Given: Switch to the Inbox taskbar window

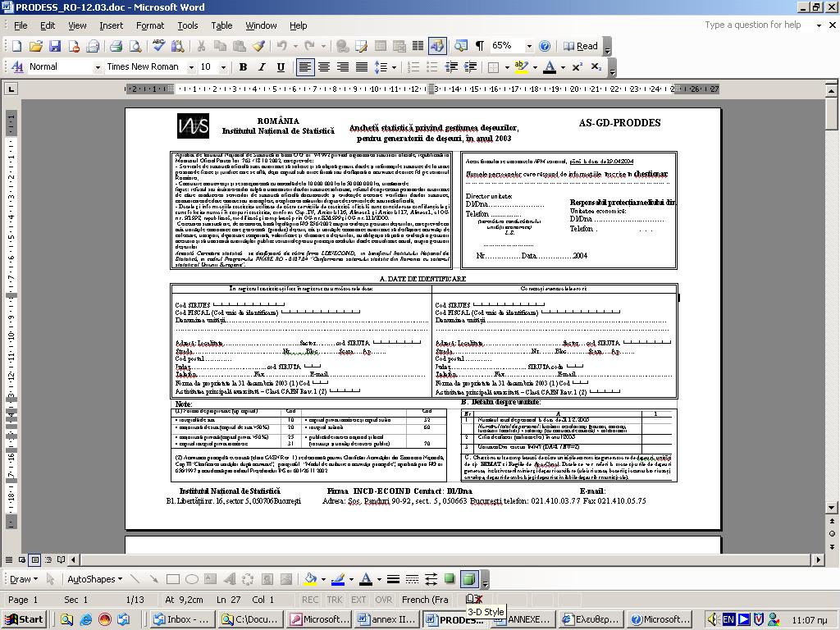Looking at the screenshot, I should (181, 619).
